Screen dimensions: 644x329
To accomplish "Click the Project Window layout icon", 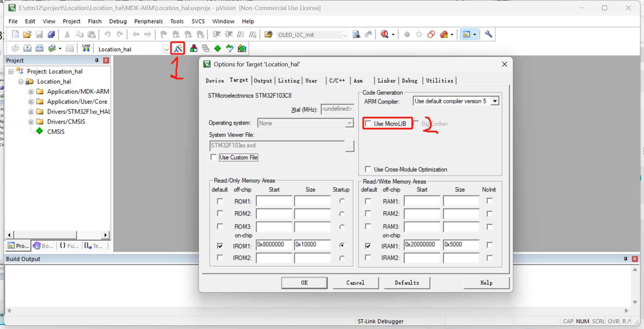I will click(x=467, y=35).
